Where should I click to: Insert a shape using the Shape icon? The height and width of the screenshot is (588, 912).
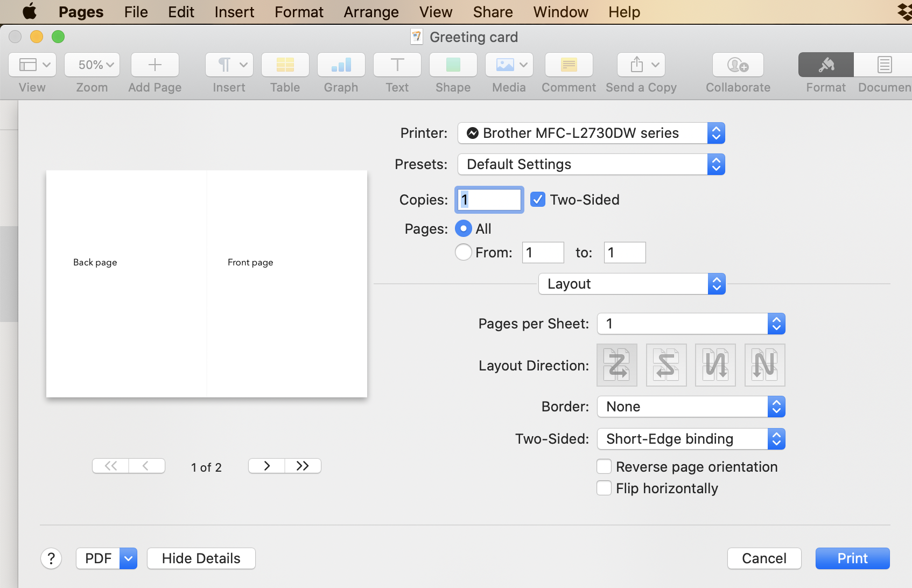pos(453,65)
